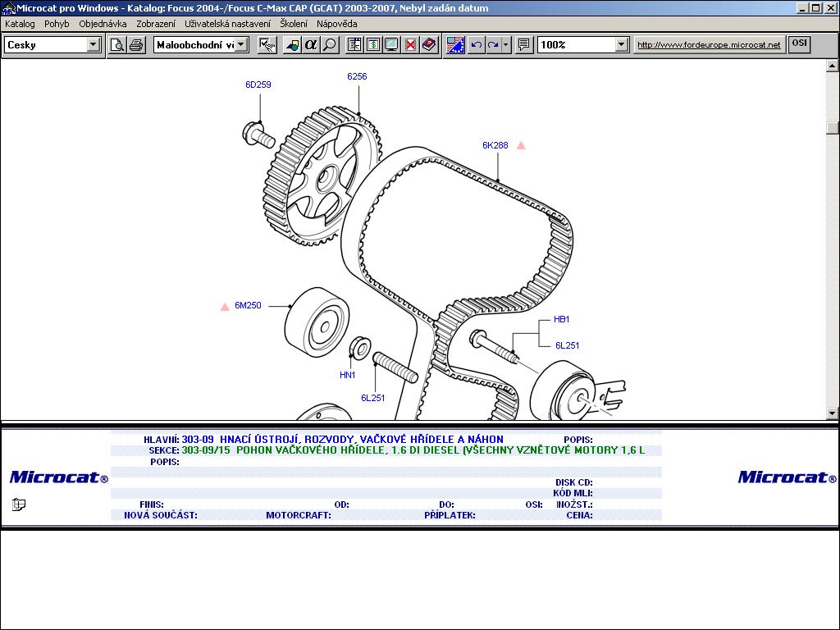
Task: Click the magnifying glass search icon
Action: 330,45
